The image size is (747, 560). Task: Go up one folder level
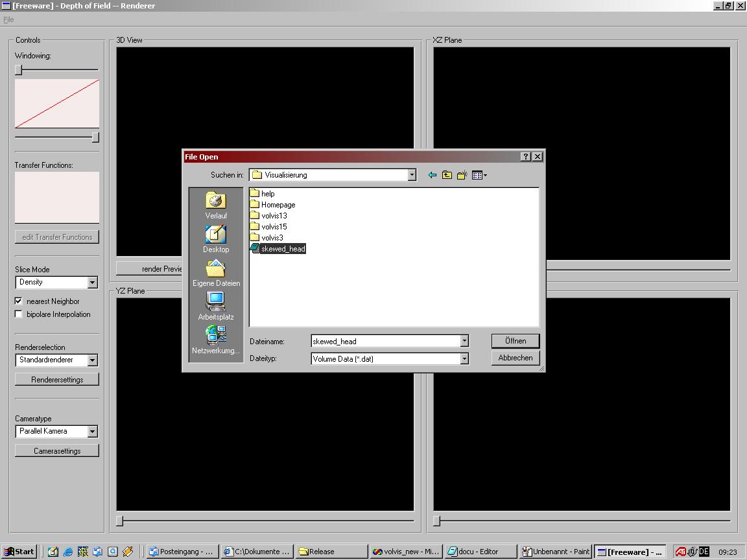coord(447,175)
